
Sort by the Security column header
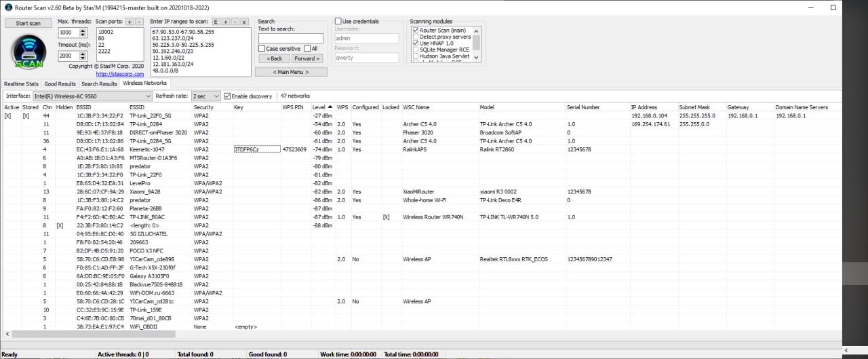[x=212, y=107]
